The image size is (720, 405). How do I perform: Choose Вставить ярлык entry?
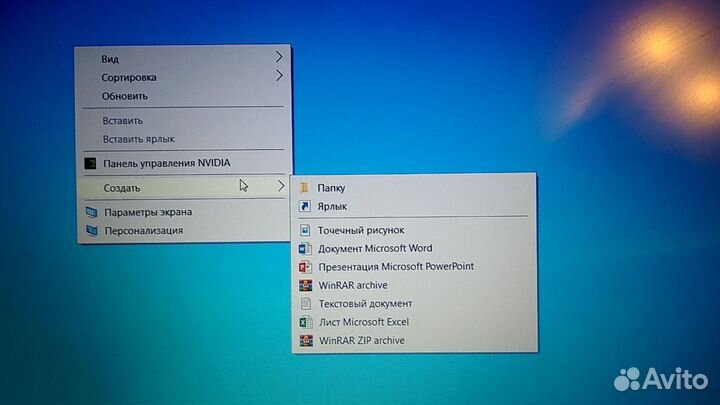click(x=183, y=139)
